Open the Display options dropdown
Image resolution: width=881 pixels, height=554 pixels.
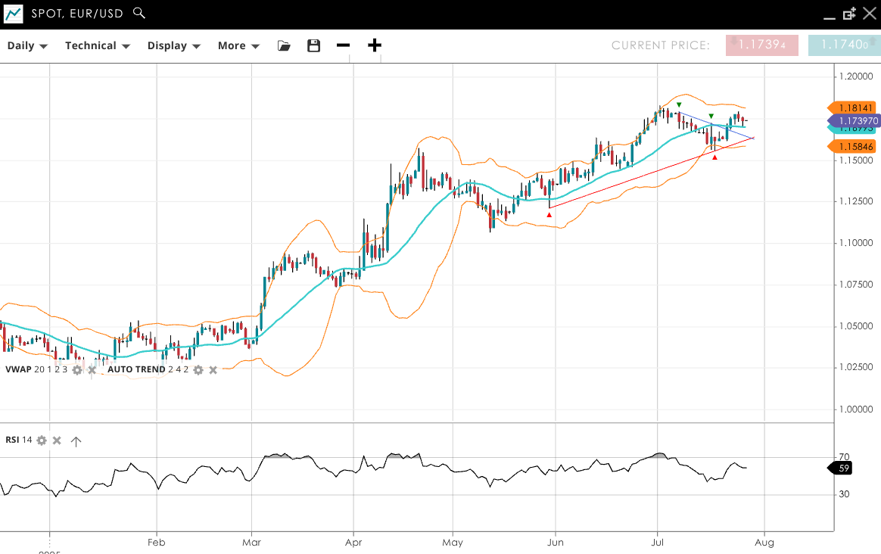click(173, 46)
